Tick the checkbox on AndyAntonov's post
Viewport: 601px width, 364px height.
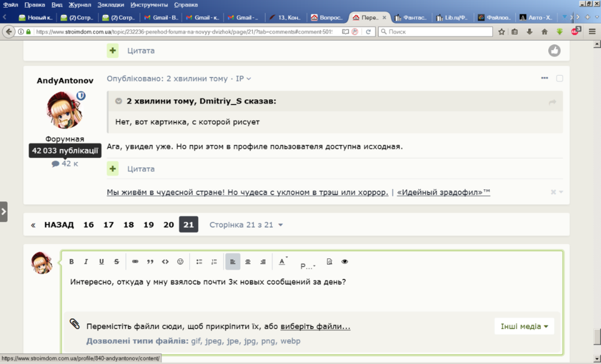tap(560, 79)
